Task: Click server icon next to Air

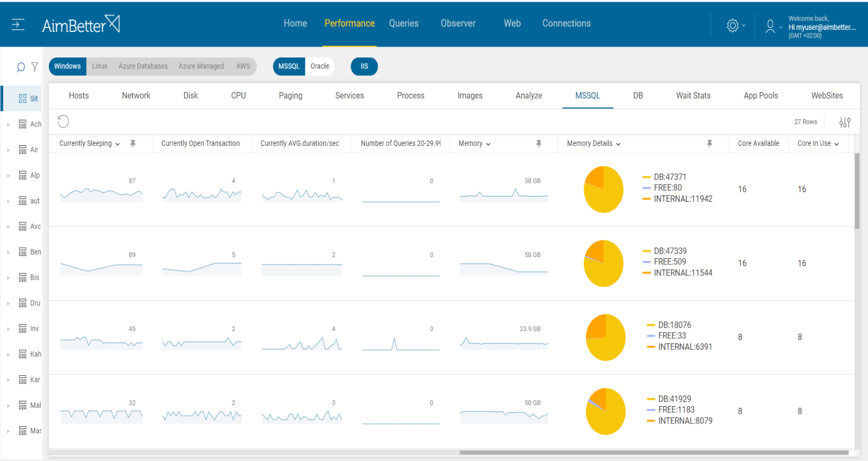Action: click(22, 150)
